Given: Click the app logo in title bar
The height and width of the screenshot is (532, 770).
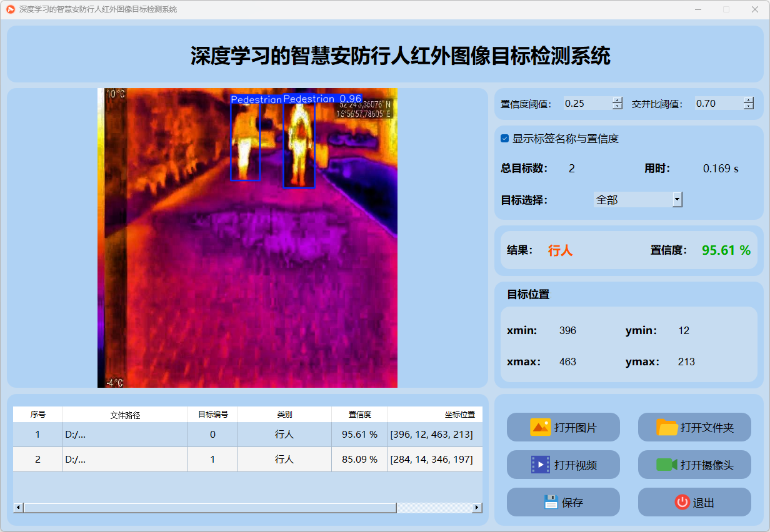Looking at the screenshot, I should point(10,9).
